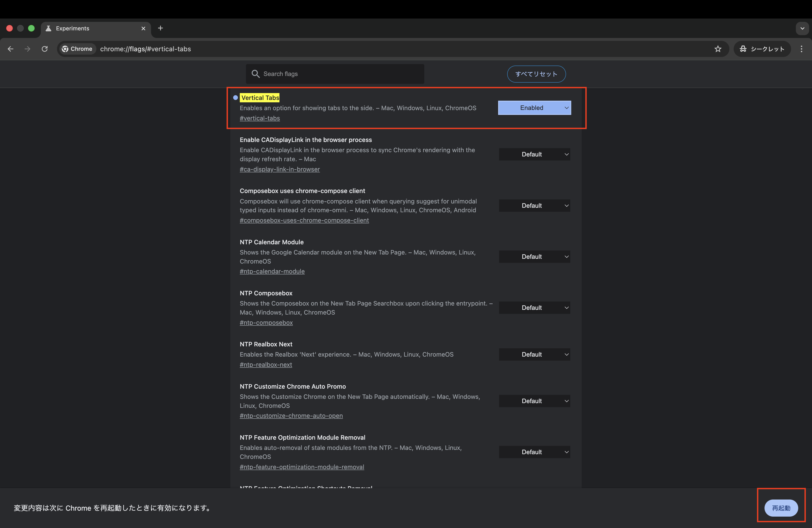Open the Chrome three-dot menu
The width and height of the screenshot is (812, 528).
[x=801, y=49]
